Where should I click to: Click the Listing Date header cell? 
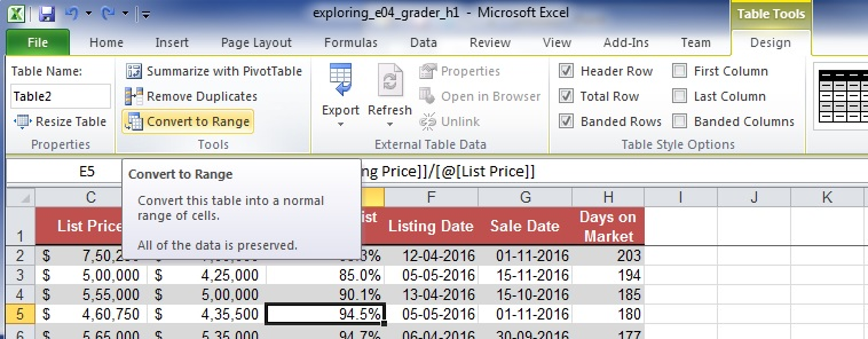pyautogui.click(x=431, y=226)
